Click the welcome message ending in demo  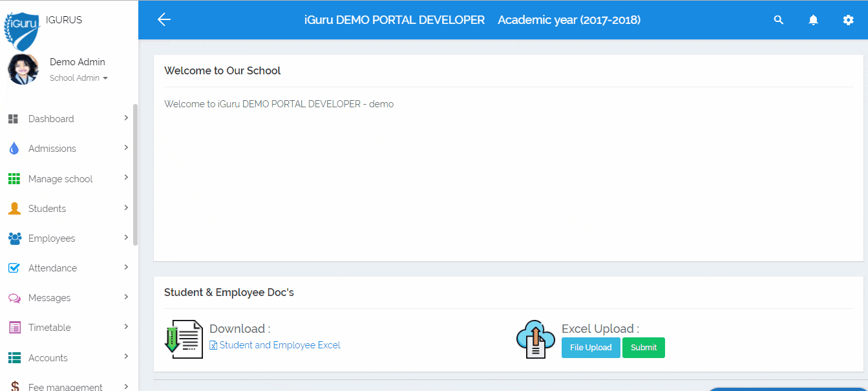[279, 104]
